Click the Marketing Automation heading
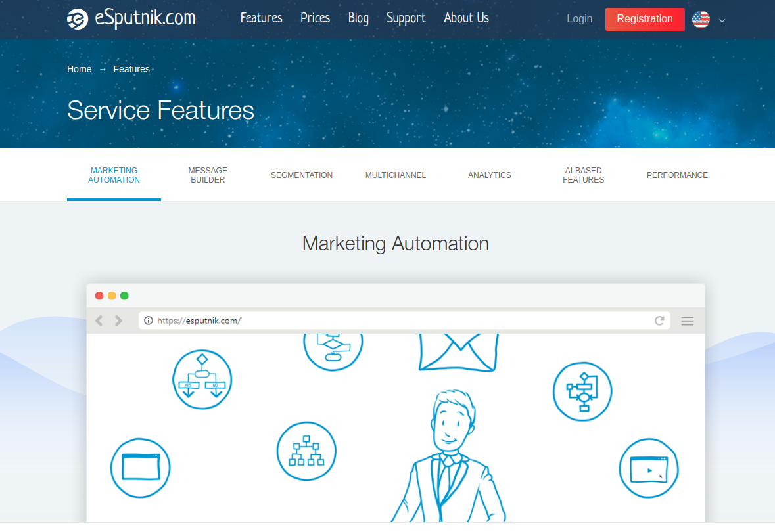 (x=396, y=244)
